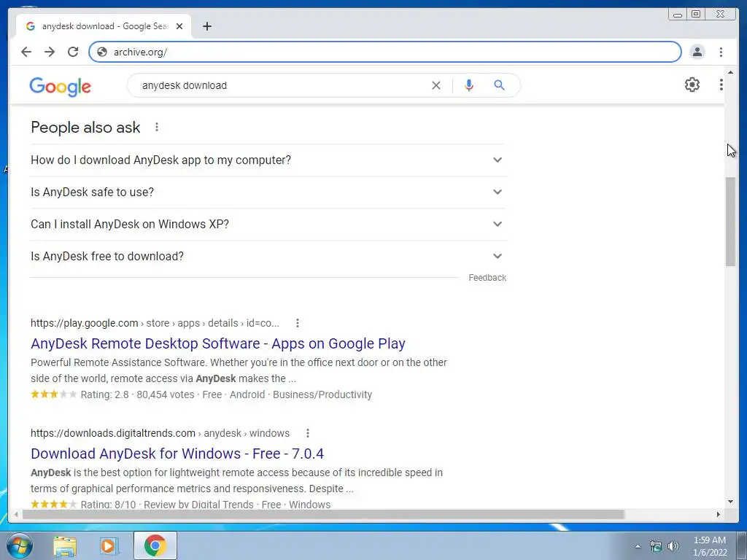Click the downloads.digitaltrends.com result URL

[160, 433]
